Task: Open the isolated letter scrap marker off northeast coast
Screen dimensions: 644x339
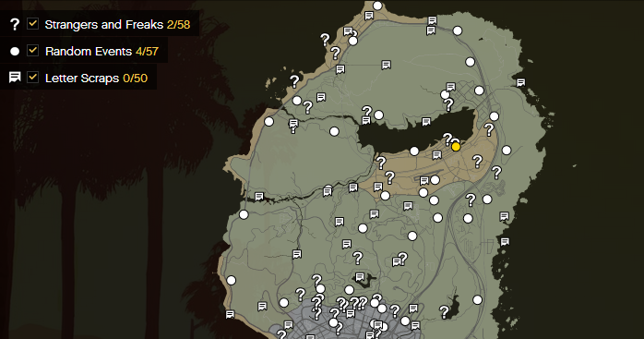Action: point(520,83)
